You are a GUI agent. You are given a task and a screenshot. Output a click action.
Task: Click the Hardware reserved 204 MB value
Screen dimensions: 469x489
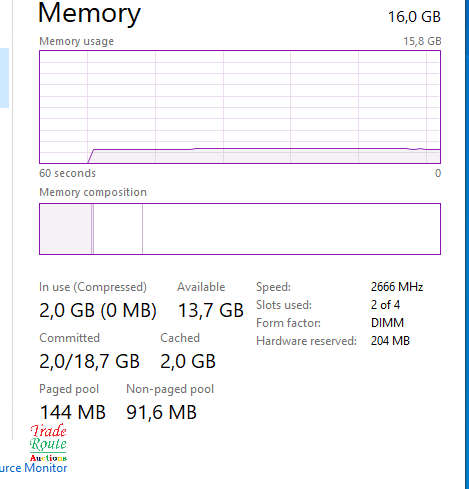click(390, 341)
